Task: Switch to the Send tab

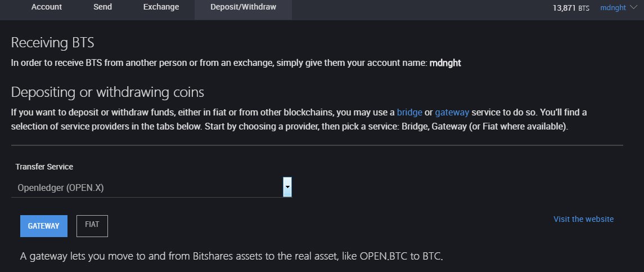Action: click(103, 7)
